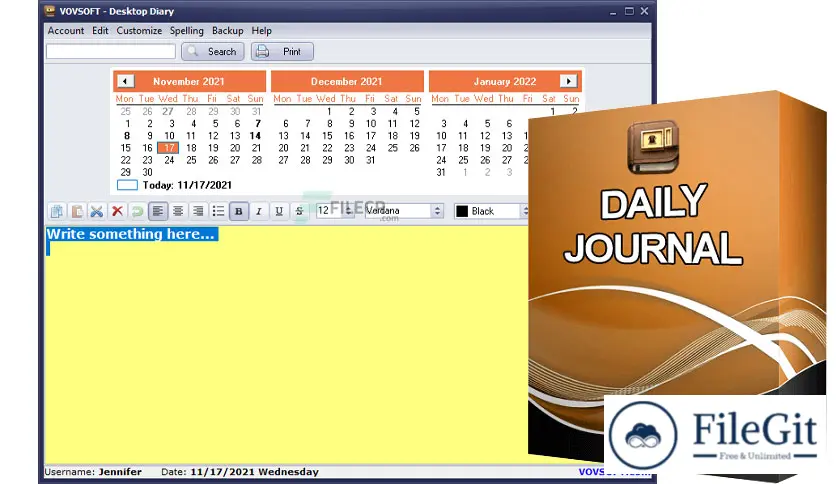Copy selection with the Copy toolbar icon
The width and height of the screenshot is (836, 484).
tap(57, 211)
